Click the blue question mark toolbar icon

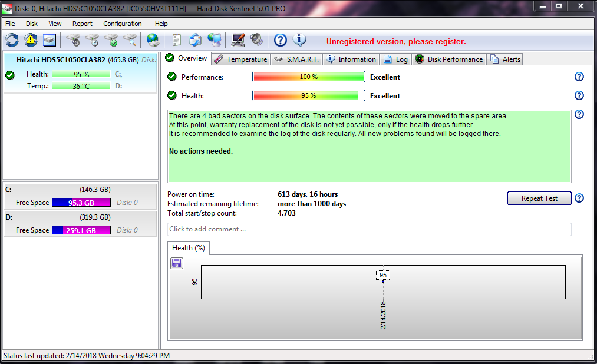tap(280, 40)
